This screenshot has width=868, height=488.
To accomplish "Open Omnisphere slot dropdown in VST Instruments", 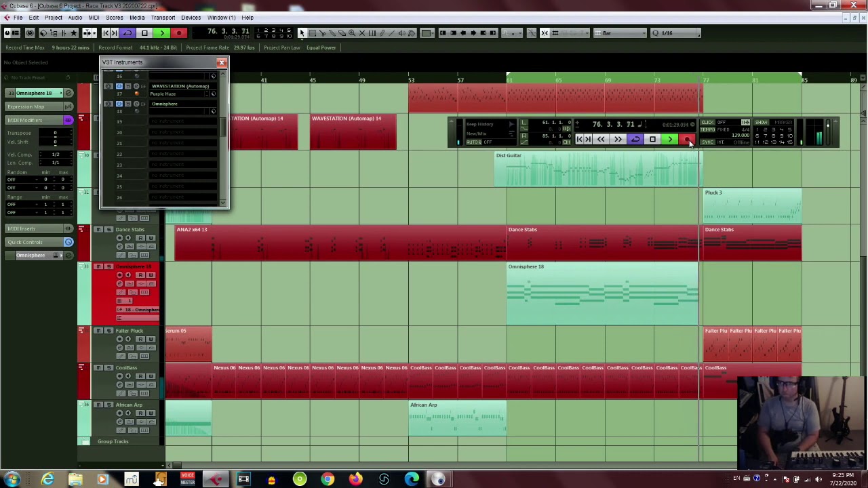I will click(x=183, y=104).
